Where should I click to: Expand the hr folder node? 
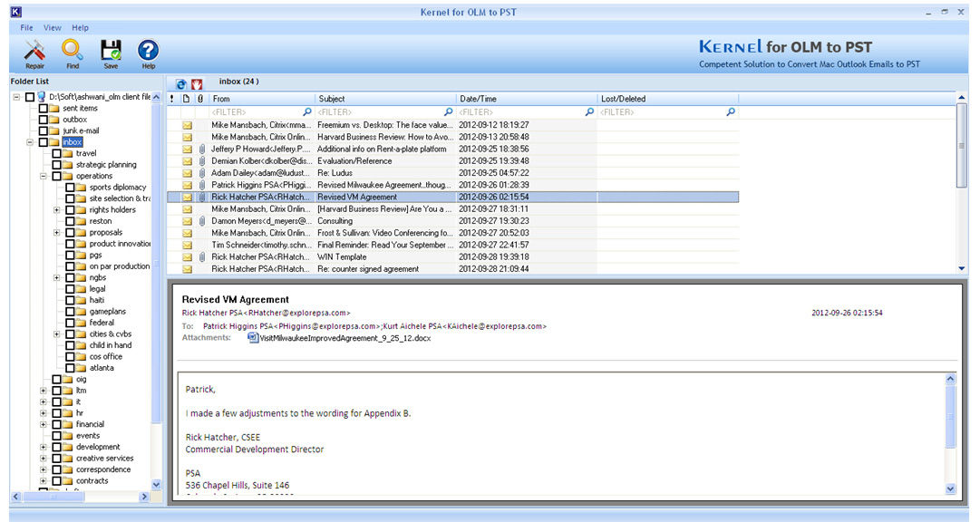(44, 412)
